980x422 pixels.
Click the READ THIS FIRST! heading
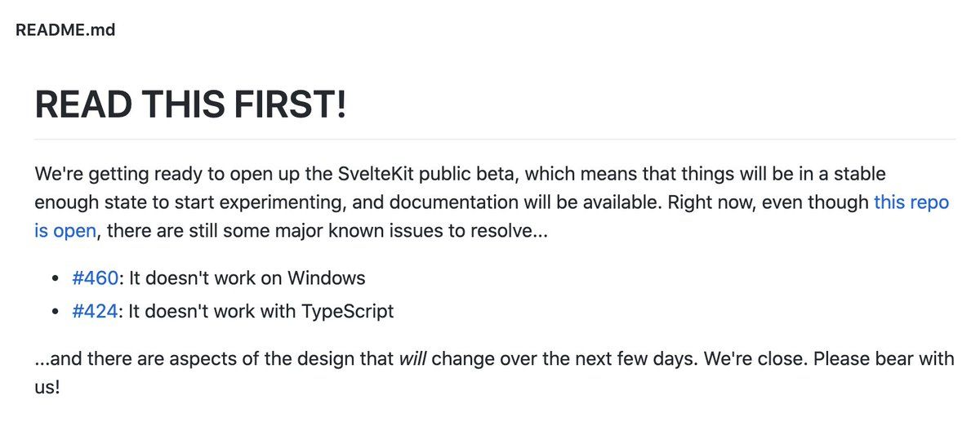[x=191, y=106]
